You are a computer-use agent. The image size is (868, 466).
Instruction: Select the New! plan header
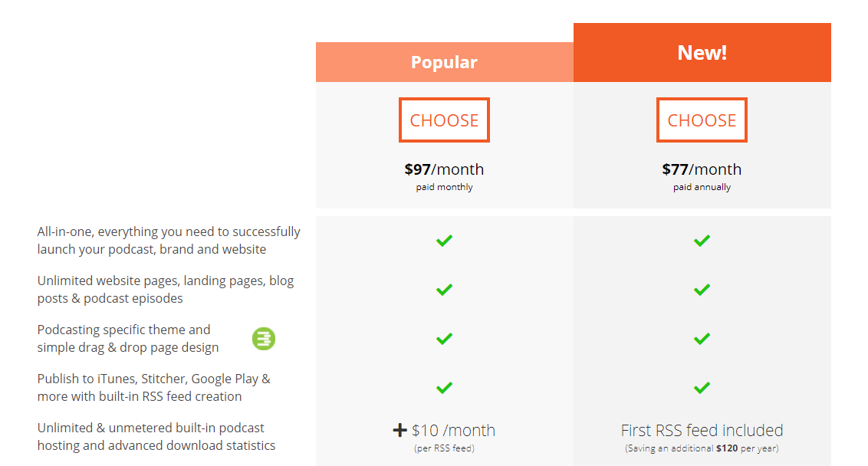(x=702, y=52)
